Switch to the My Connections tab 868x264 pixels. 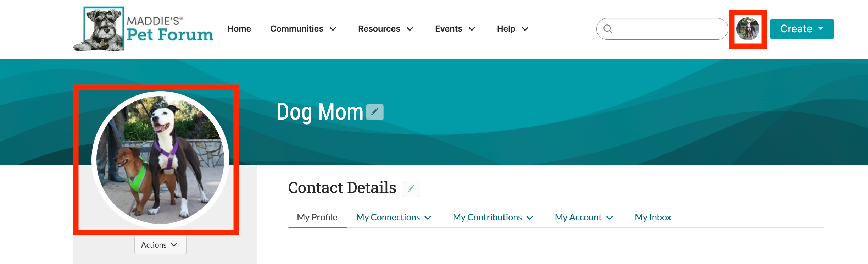[388, 217]
